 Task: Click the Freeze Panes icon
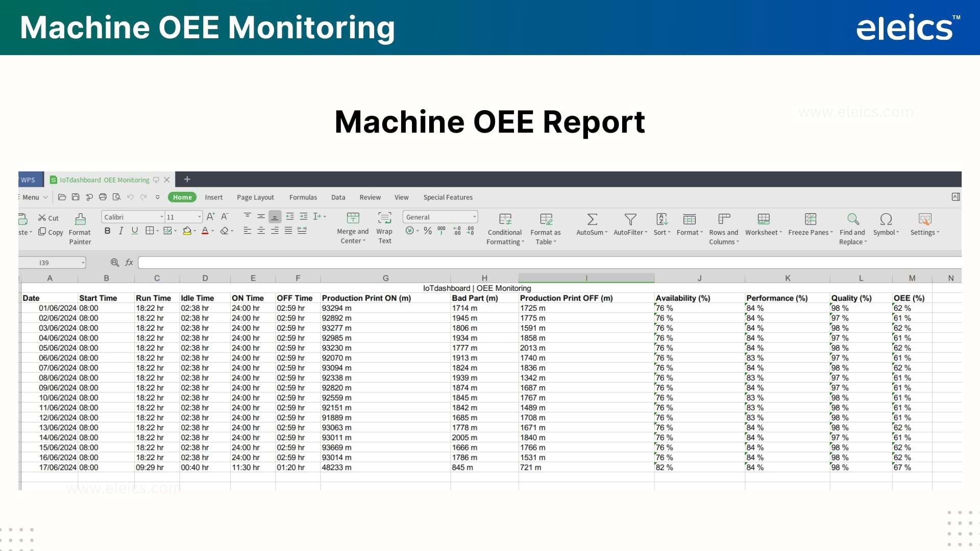[x=811, y=219]
